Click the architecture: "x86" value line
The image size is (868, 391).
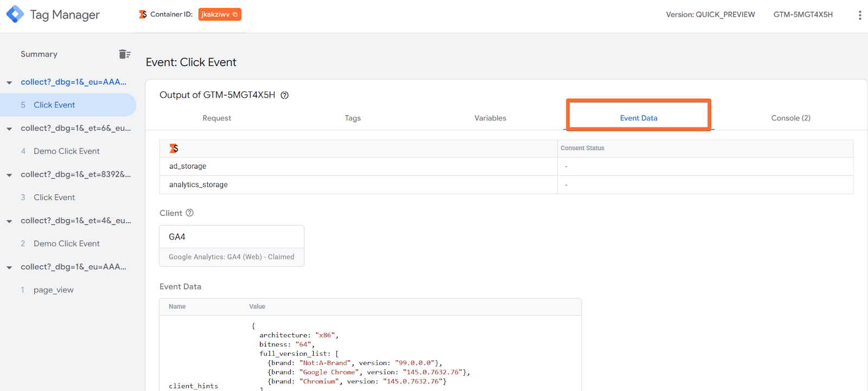tap(299, 335)
